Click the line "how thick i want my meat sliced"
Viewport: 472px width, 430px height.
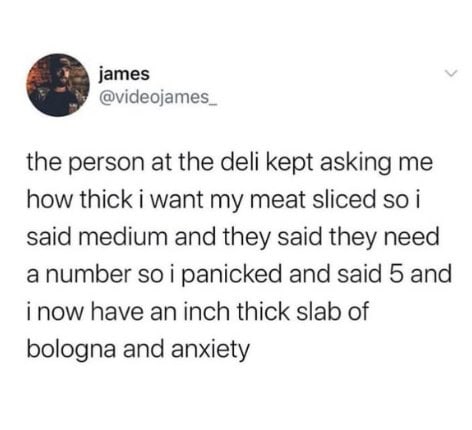coord(225,202)
